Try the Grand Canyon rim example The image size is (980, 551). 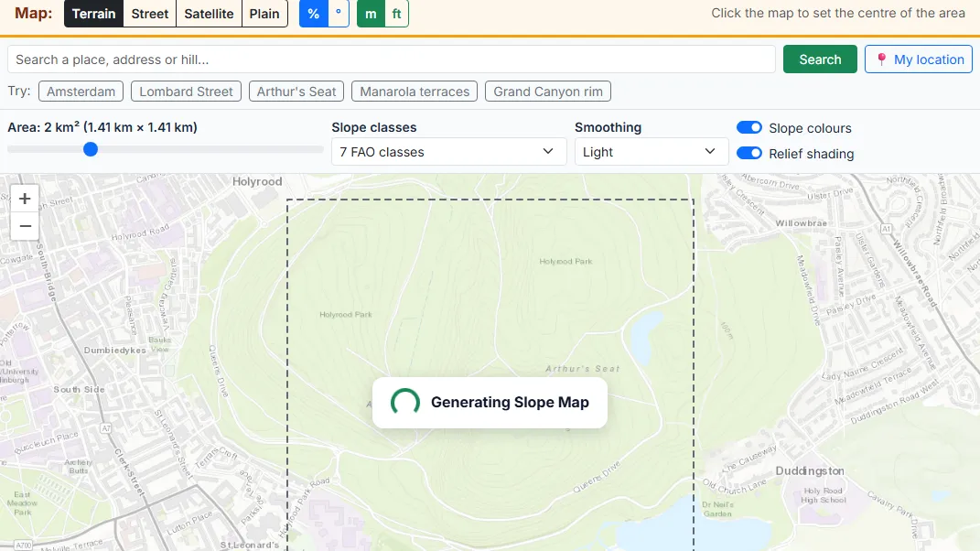click(548, 92)
